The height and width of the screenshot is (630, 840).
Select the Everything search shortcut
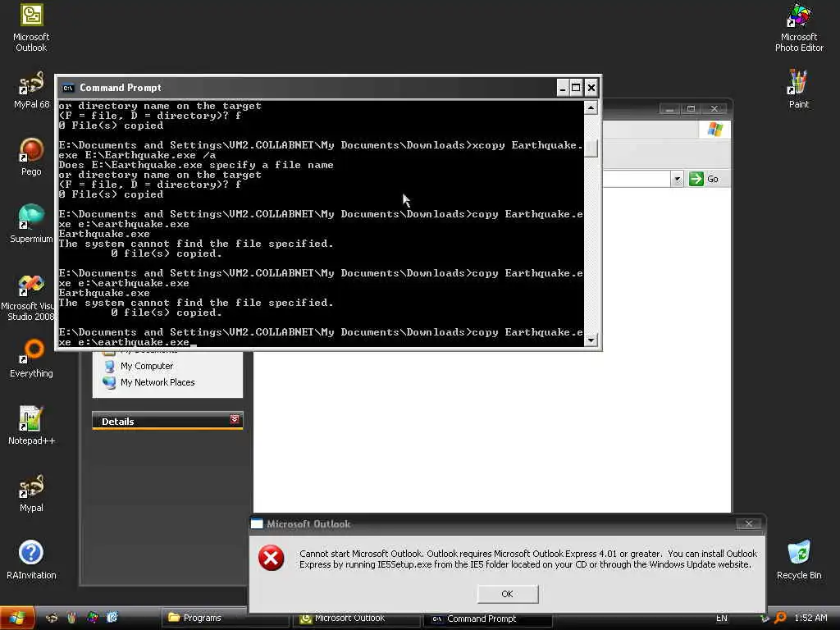(x=31, y=358)
